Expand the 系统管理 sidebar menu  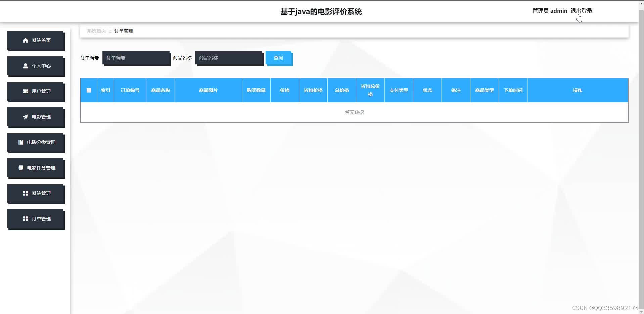[x=35, y=193]
